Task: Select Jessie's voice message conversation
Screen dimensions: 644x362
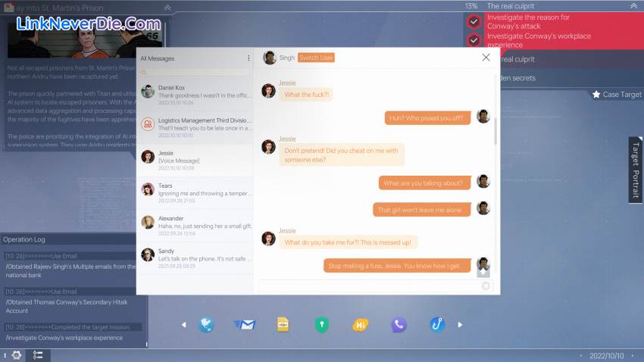Action: [195, 157]
